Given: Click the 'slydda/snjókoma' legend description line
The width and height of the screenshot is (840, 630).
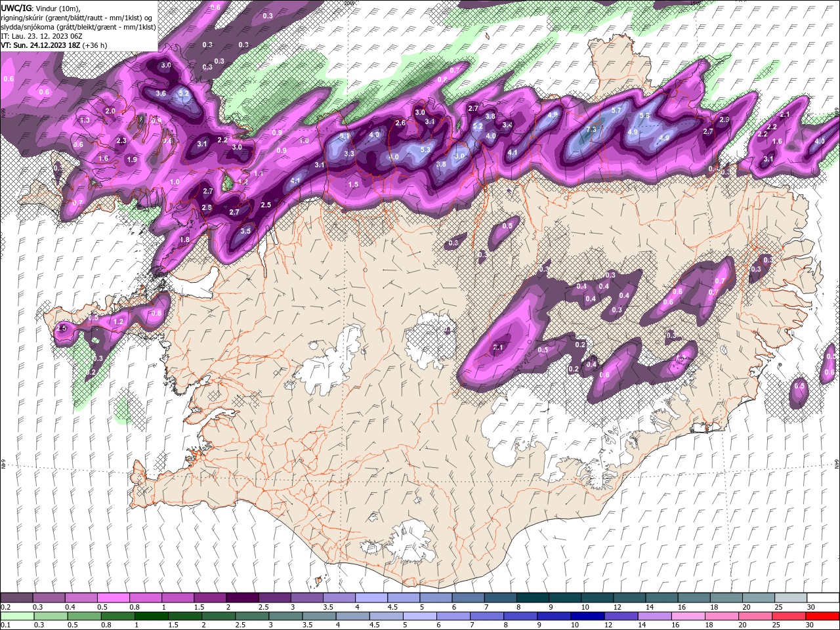Looking at the screenshot, I should tap(78, 27).
